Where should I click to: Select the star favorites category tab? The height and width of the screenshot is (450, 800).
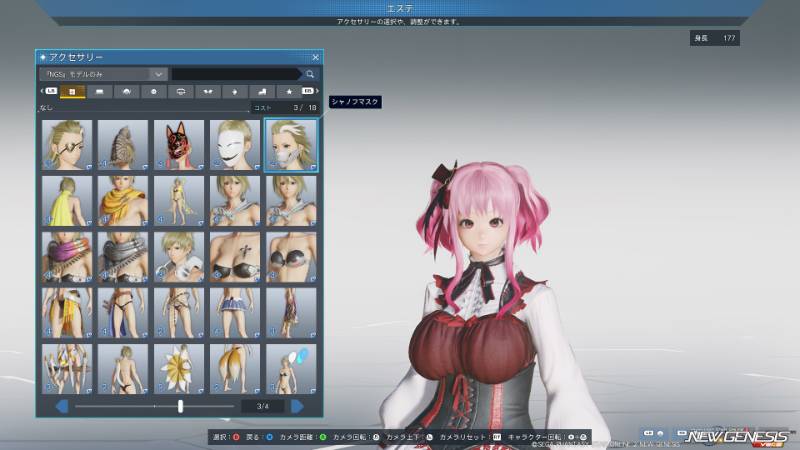[289, 92]
